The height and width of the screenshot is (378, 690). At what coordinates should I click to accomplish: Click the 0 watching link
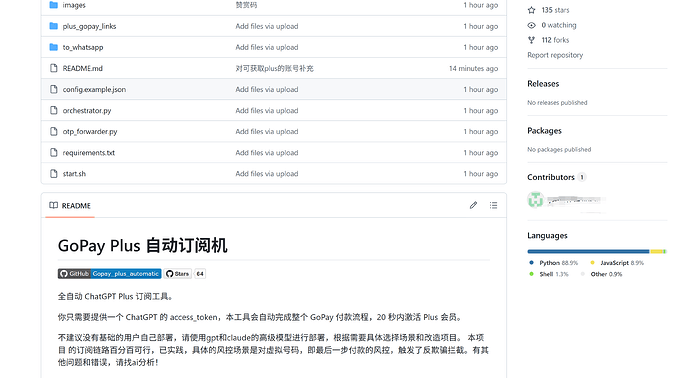[x=559, y=25]
